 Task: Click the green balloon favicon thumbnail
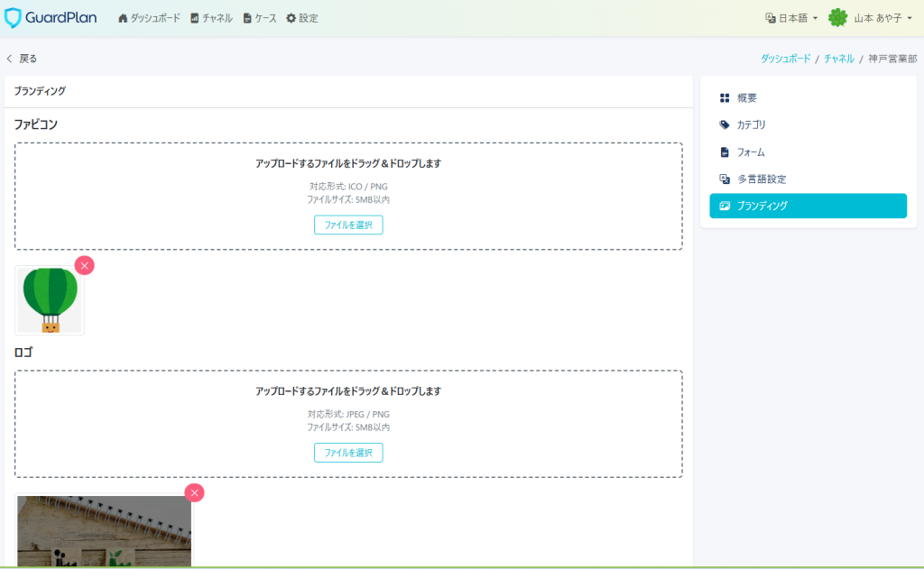[50, 301]
